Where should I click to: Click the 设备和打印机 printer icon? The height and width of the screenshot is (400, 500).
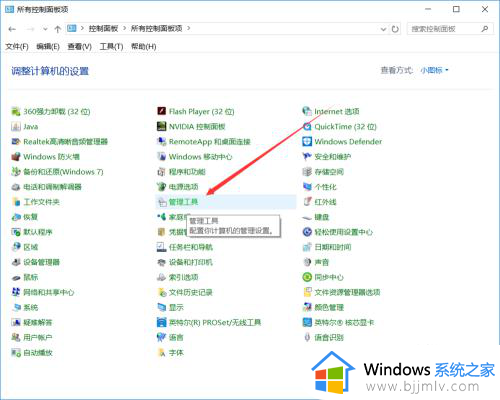[x=161, y=262]
